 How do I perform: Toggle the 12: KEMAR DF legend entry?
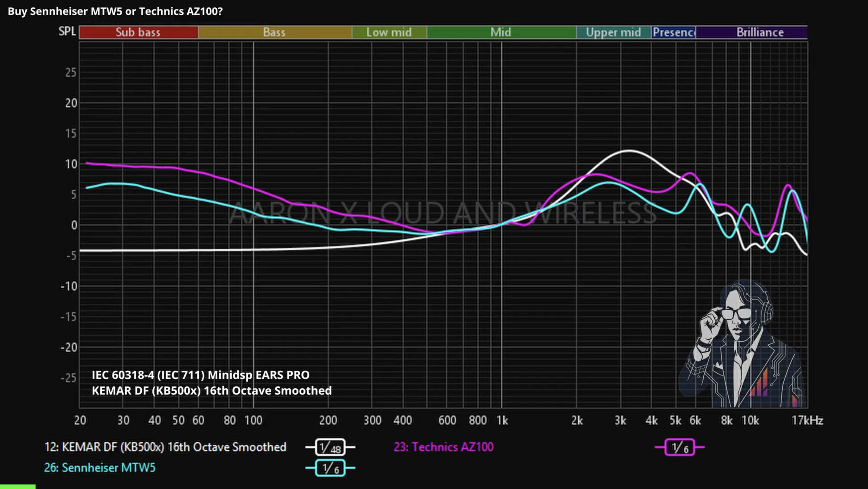(165, 447)
